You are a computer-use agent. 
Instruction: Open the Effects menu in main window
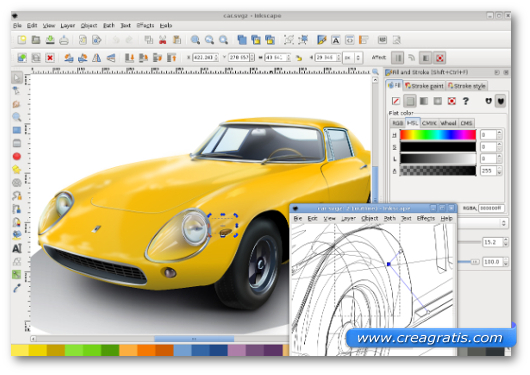pyautogui.click(x=145, y=25)
